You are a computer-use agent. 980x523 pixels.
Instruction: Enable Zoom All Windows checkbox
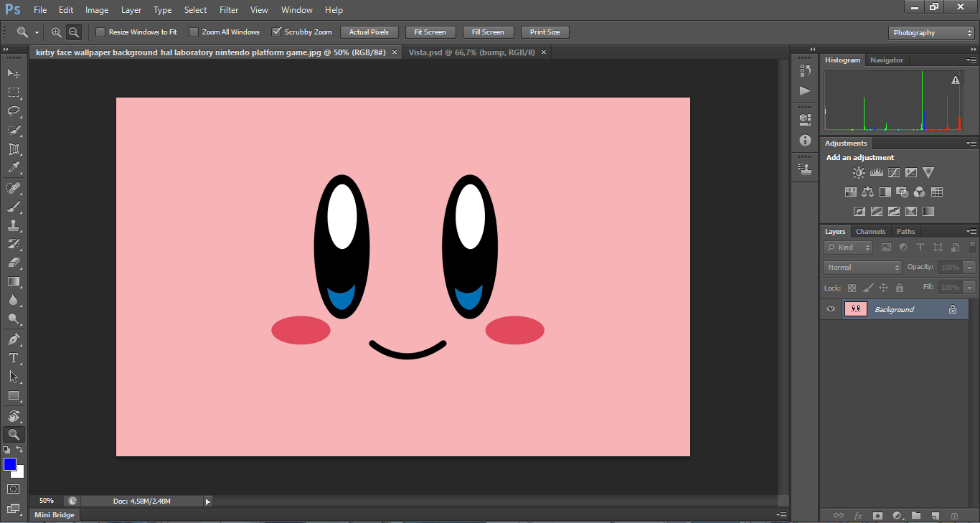point(194,32)
